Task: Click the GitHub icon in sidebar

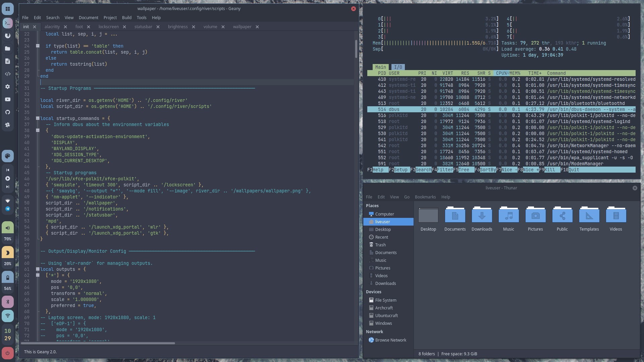Action: (x=8, y=112)
